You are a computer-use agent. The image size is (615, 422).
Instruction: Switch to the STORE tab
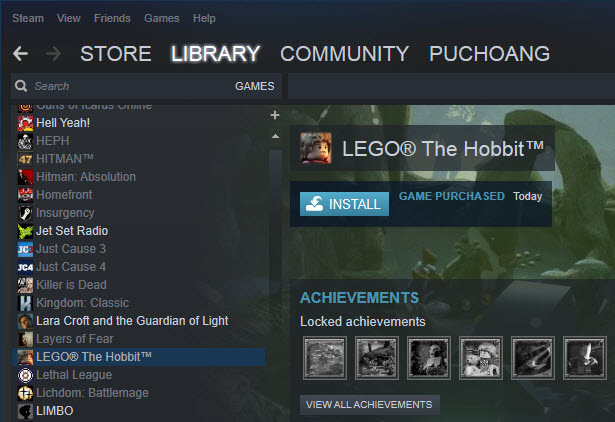(116, 54)
